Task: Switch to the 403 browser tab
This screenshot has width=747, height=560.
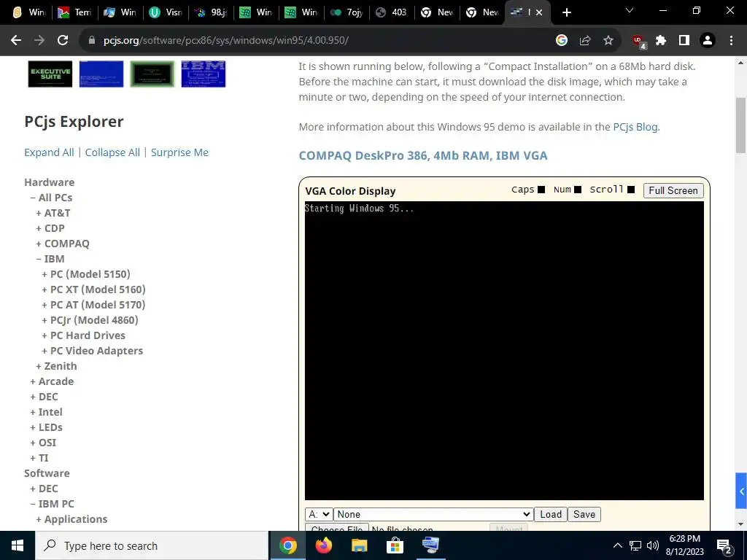Action: coord(392,12)
